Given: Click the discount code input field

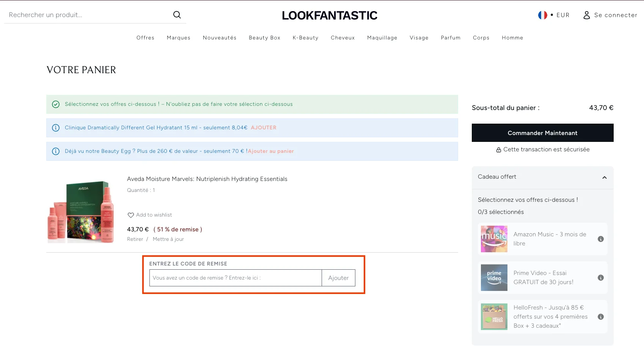Looking at the screenshot, I should tap(235, 278).
